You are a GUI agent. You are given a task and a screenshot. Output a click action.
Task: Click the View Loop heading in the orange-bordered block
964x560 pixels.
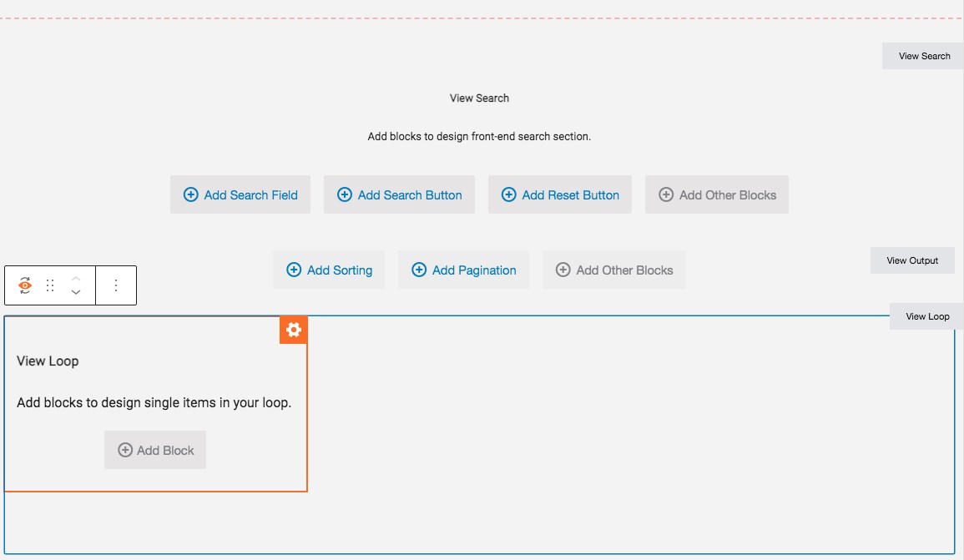coord(48,361)
